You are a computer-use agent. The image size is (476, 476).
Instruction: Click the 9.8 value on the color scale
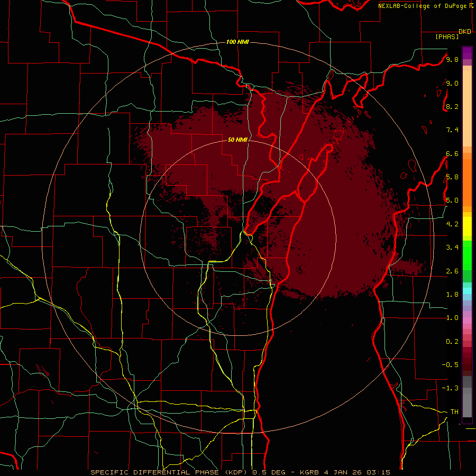click(x=452, y=60)
